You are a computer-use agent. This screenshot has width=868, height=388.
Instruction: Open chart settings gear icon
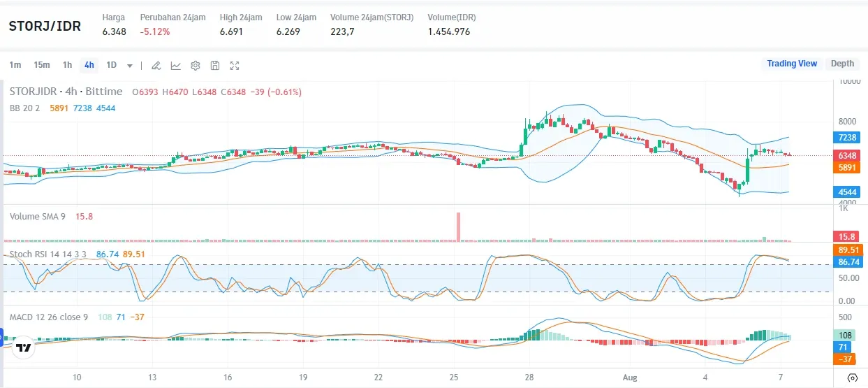[x=196, y=66]
